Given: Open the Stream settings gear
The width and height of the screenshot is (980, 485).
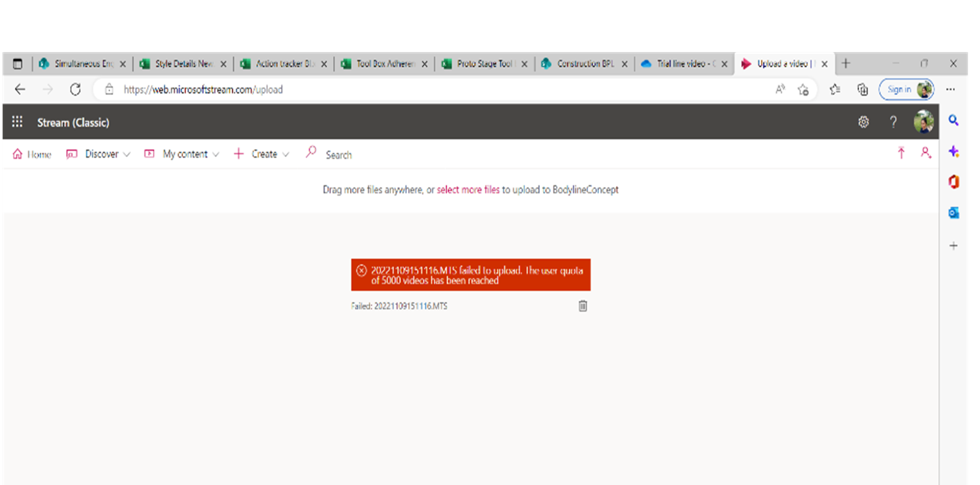Looking at the screenshot, I should (x=863, y=122).
